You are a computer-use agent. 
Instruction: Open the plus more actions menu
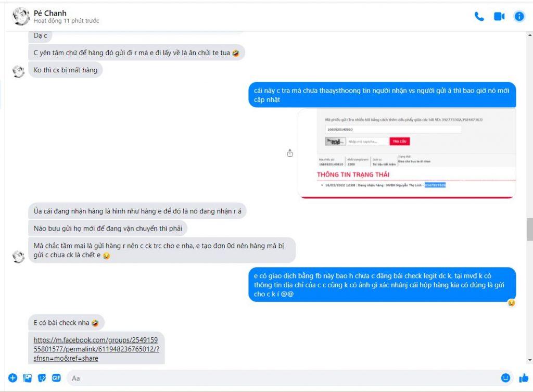pyautogui.click(x=12, y=378)
